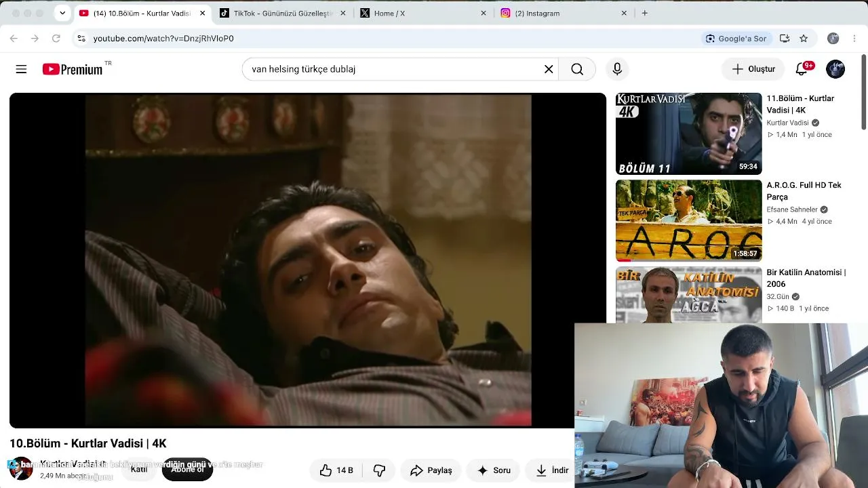Open the Bir Katilin Anatomisi thumbnail
Screen dimensions: 868x488
pyautogui.click(x=688, y=295)
